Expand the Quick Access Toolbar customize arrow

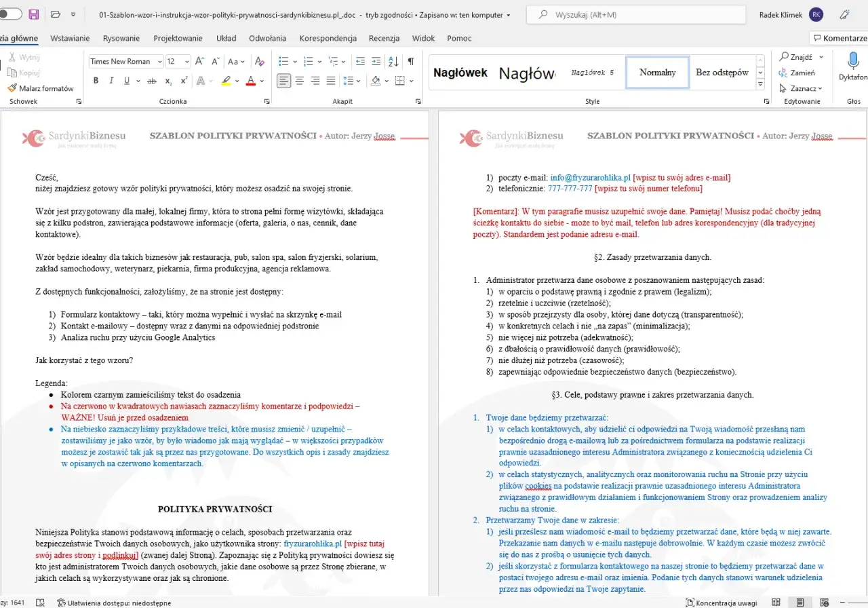coord(73,14)
